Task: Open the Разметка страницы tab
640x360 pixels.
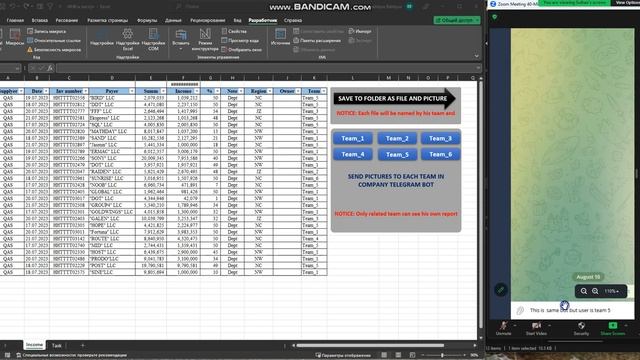Action: point(107,20)
